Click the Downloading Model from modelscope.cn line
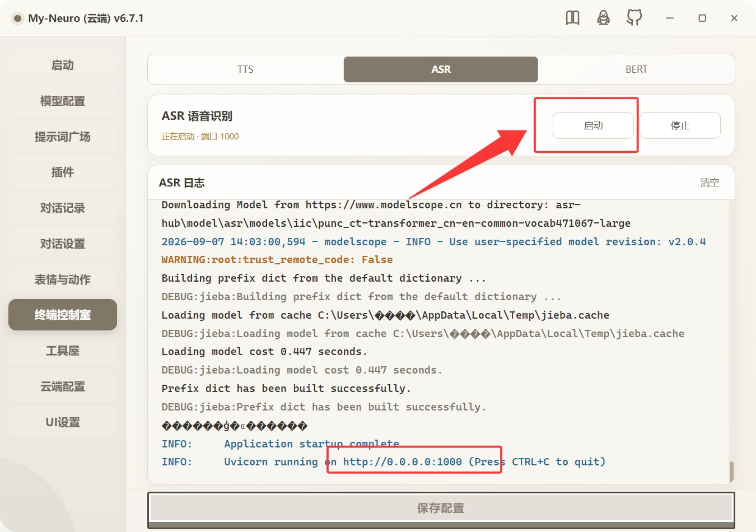The image size is (756, 532). (x=396, y=214)
